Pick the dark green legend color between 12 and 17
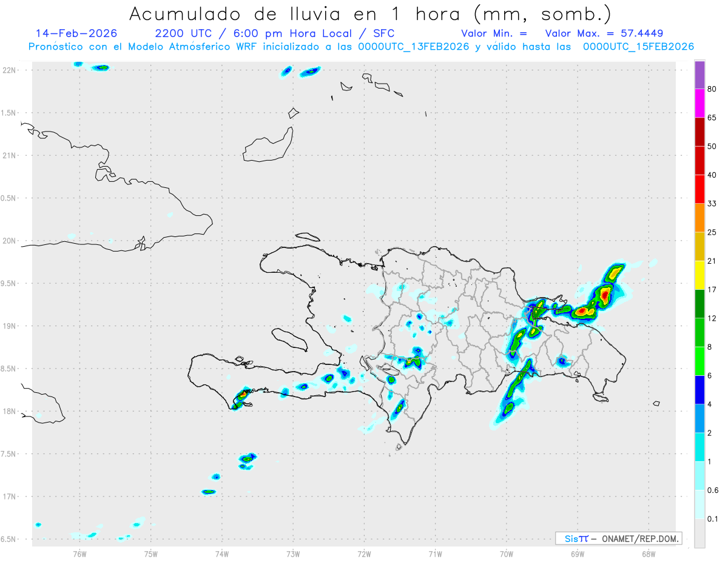The width and height of the screenshot is (728, 562). tap(699, 304)
